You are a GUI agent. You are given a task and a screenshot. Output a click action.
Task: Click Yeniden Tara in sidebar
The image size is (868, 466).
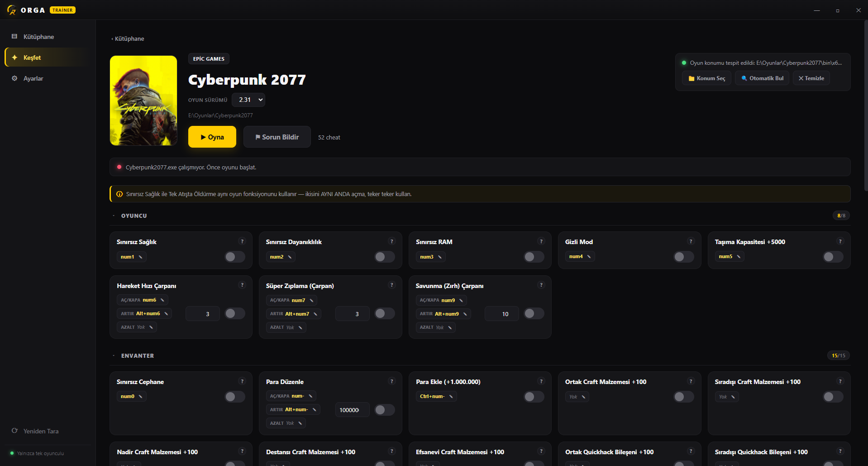(48, 431)
